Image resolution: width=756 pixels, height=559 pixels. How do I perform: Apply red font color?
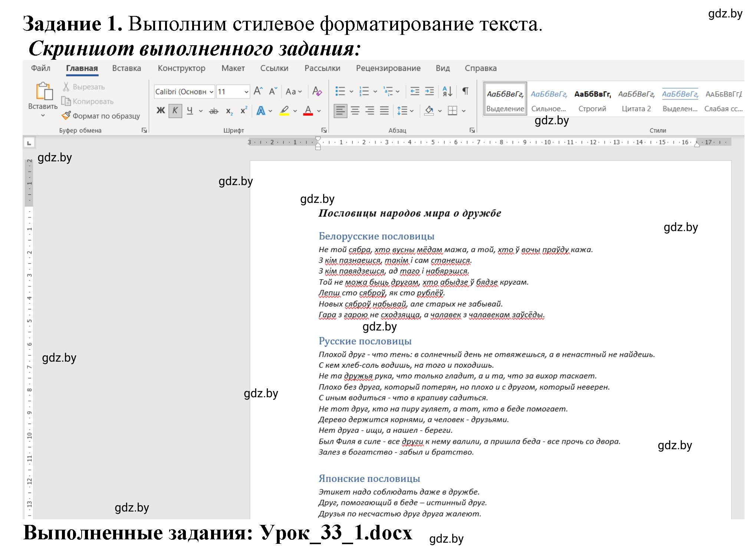tap(308, 111)
